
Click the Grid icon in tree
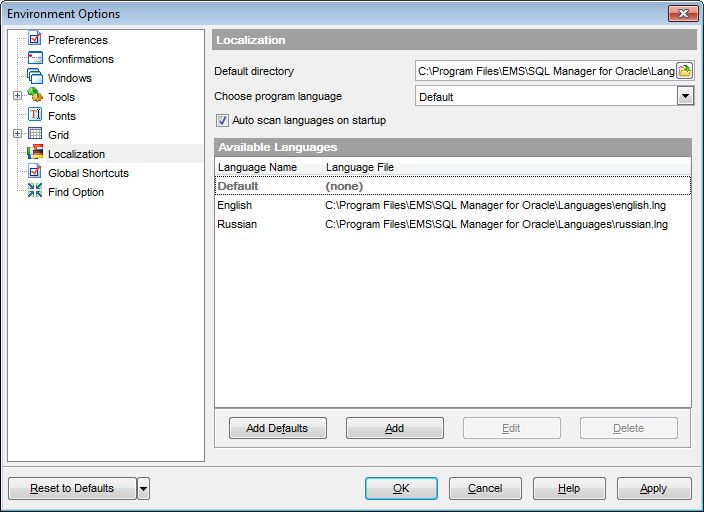(35, 135)
